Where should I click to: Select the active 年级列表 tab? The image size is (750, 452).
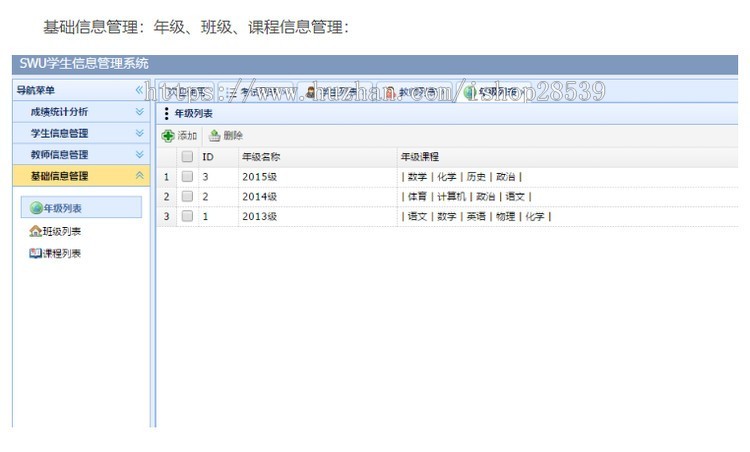(x=493, y=92)
